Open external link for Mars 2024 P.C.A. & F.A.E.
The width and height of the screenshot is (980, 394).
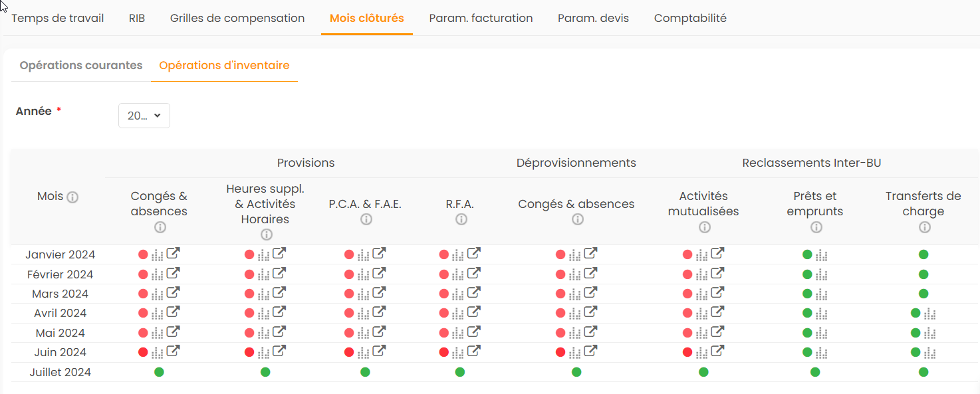coord(379,292)
